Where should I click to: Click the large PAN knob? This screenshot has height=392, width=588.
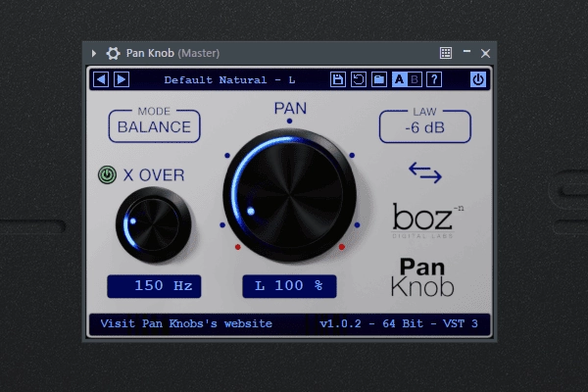pos(289,195)
